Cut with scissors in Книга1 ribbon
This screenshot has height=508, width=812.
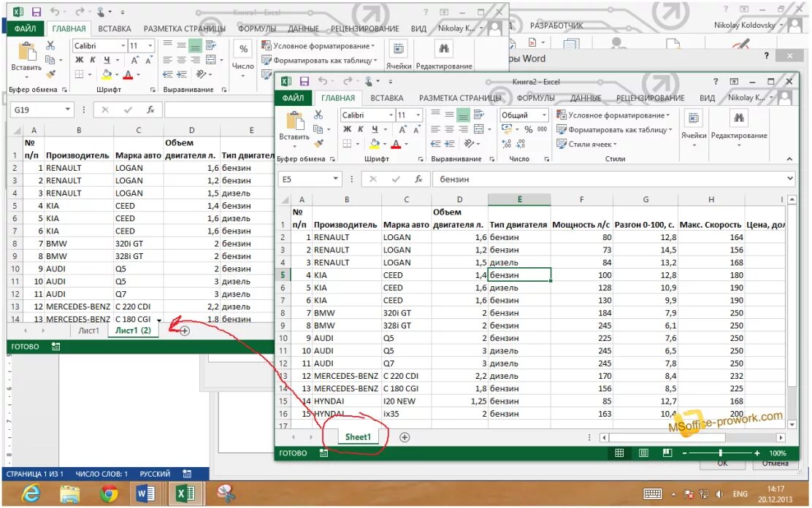(50, 45)
